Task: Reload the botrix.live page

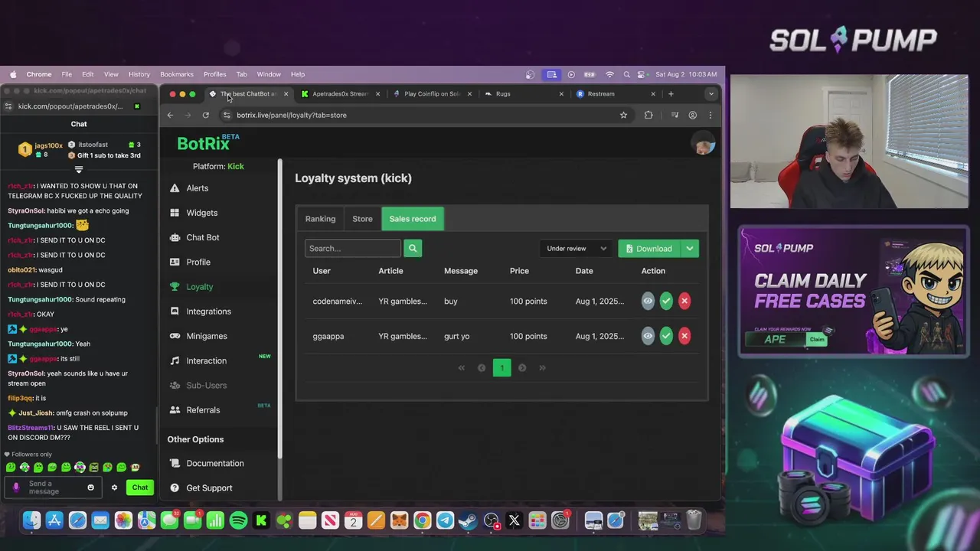Action: (x=205, y=115)
